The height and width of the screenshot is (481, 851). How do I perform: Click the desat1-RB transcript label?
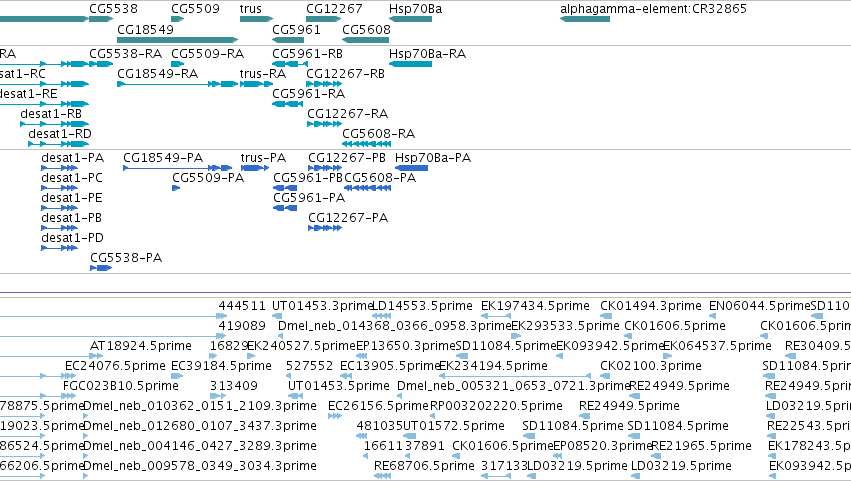coord(51,114)
